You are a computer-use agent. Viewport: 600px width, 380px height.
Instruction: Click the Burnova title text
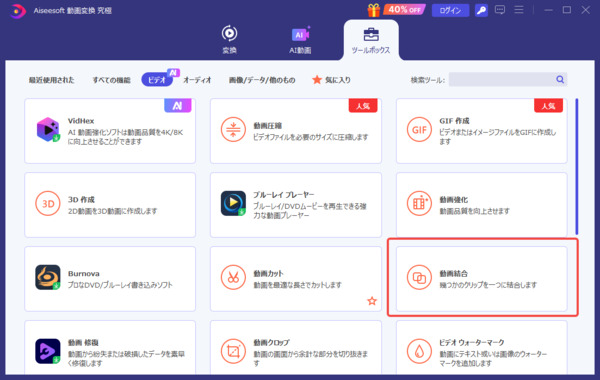click(x=84, y=274)
